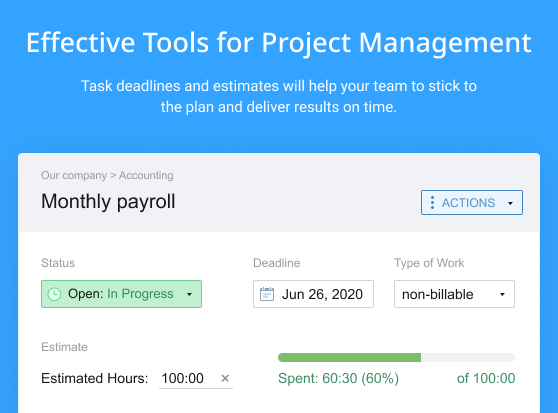
Task: Expand the Open: In Progress status dropdown
Action: [121, 294]
